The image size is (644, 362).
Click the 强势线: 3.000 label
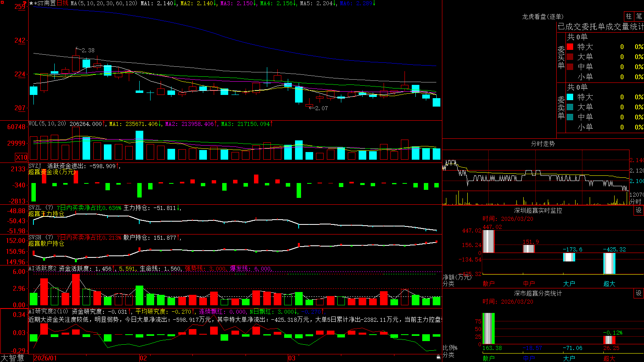[x=205, y=269]
